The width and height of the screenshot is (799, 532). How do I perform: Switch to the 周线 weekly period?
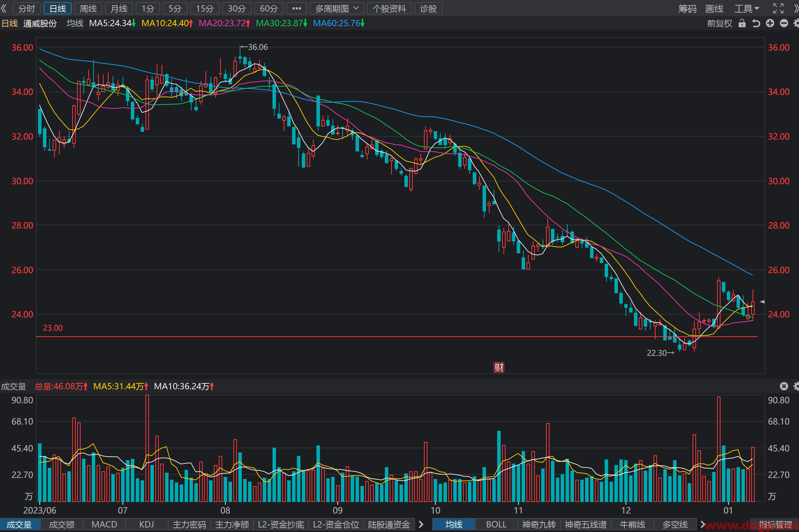point(88,8)
